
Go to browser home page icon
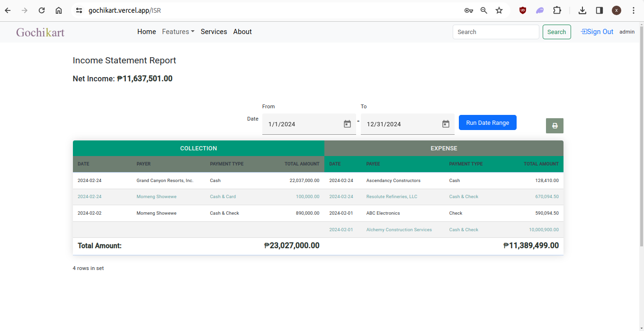click(59, 10)
